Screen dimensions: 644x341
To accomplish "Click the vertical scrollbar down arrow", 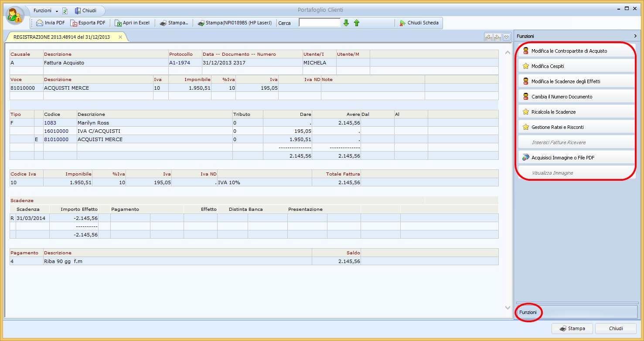I will (x=508, y=307).
